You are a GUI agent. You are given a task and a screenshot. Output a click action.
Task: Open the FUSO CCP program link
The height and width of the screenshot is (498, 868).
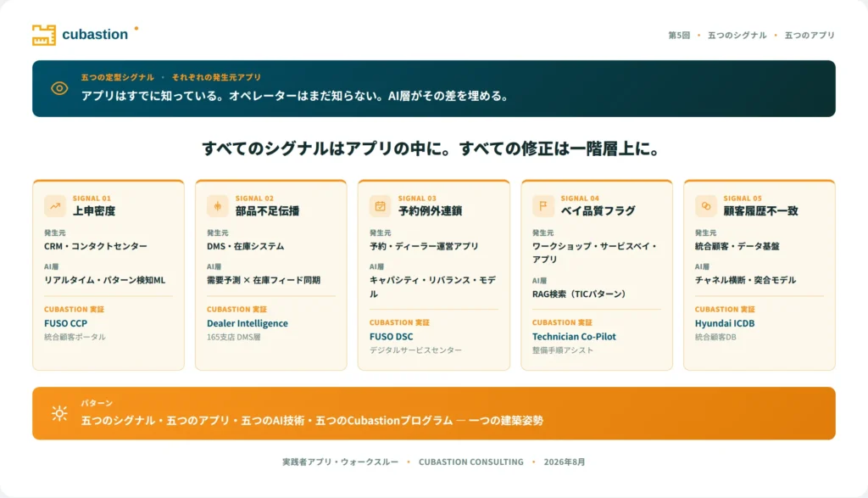pyautogui.click(x=65, y=323)
